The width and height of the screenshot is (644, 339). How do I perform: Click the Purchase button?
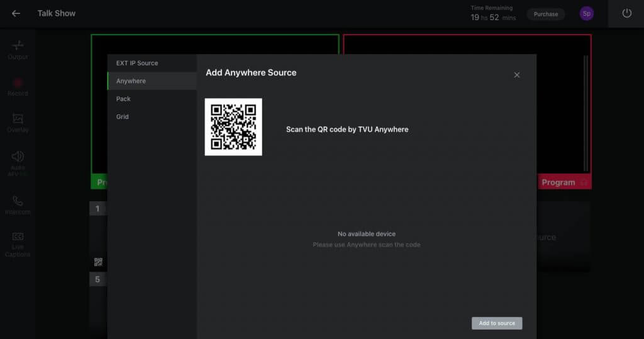tap(545, 14)
